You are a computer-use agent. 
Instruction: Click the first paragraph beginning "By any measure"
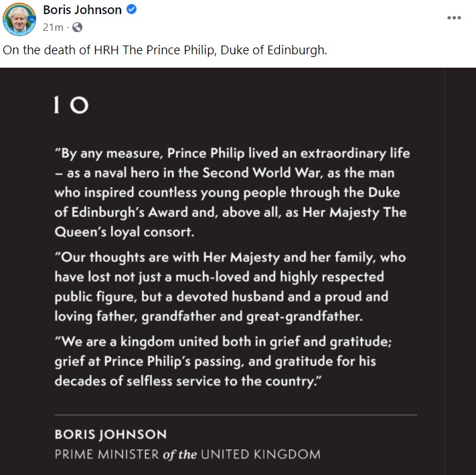[x=232, y=192]
